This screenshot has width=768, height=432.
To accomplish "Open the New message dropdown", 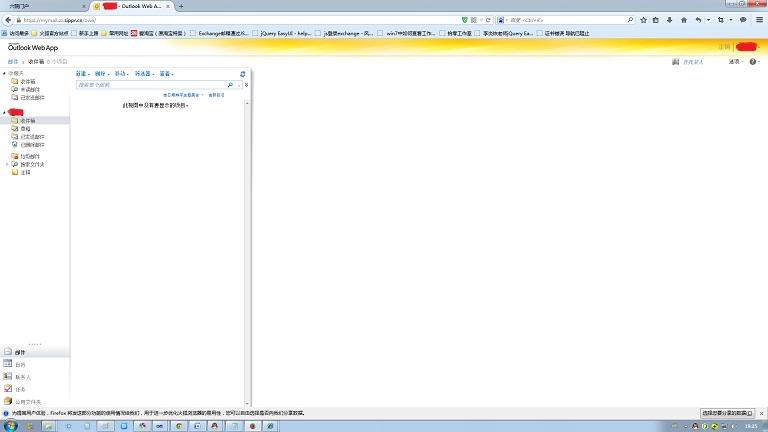I will [83, 73].
